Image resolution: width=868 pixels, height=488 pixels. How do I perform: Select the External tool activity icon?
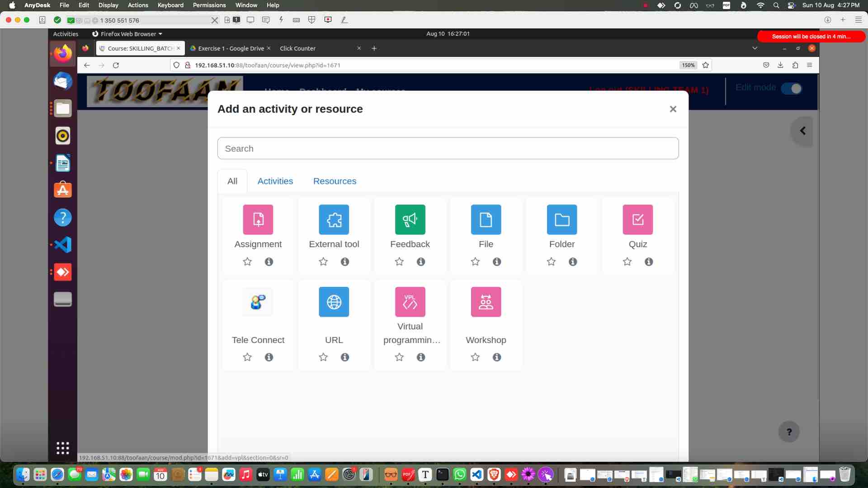pyautogui.click(x=334, y=220)
